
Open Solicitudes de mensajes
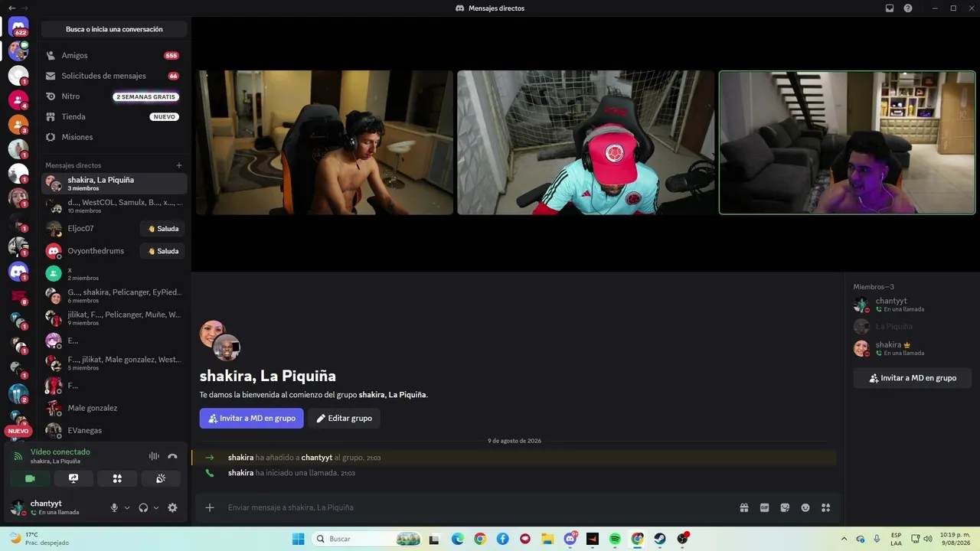(x=114, y=76)
